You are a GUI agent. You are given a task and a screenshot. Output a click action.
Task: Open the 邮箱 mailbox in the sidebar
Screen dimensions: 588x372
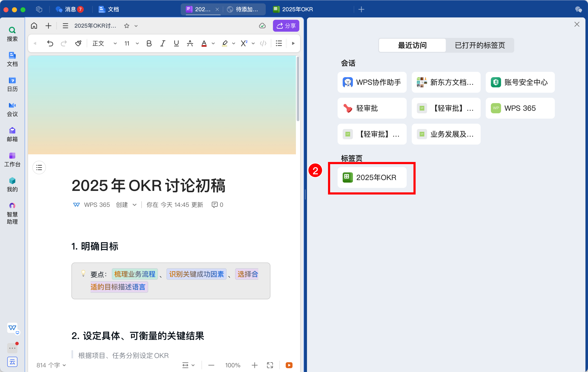[x=12, y=135]
